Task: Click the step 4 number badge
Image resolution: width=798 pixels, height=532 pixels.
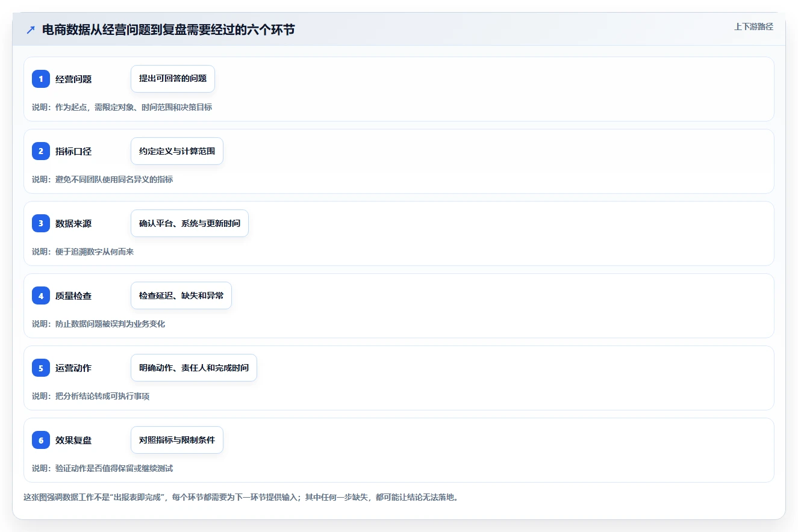Action: (x=41, y=295)
